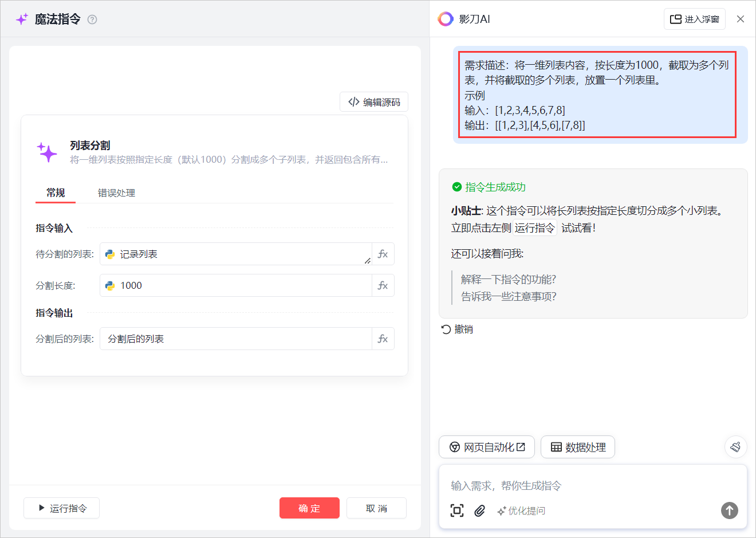Switch to the 错误处理 tab

coord(116,193)
